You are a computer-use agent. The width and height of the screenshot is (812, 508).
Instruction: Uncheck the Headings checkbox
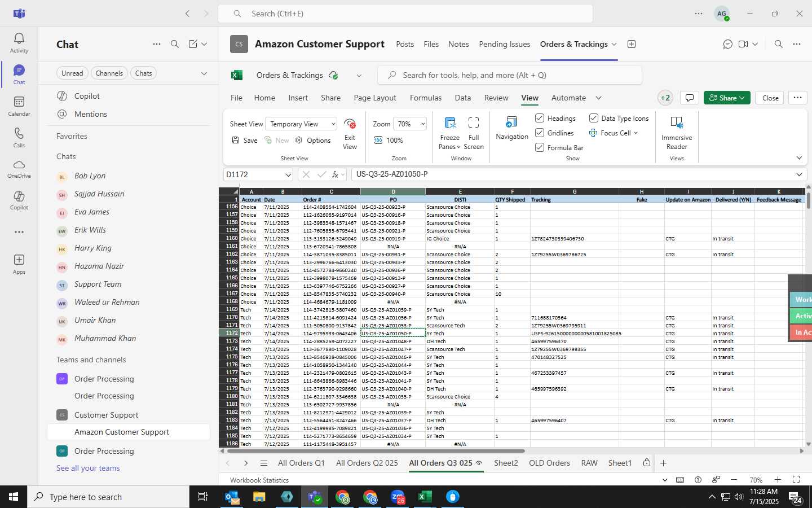click(540, 118)
